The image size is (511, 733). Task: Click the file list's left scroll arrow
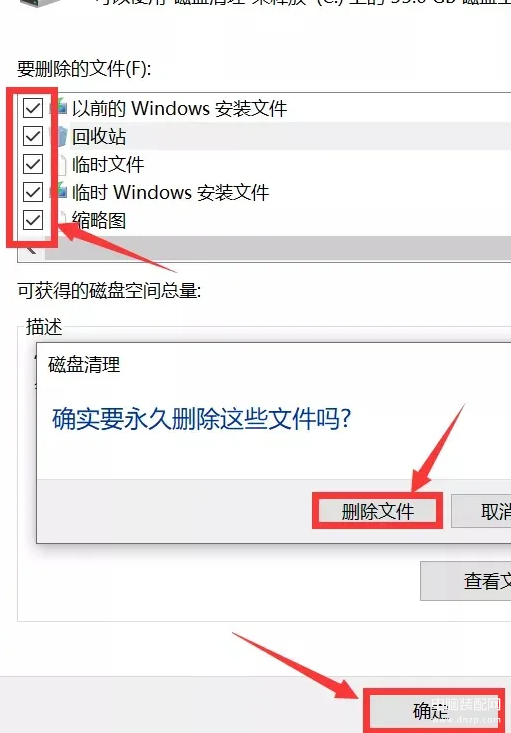[31, 248]
